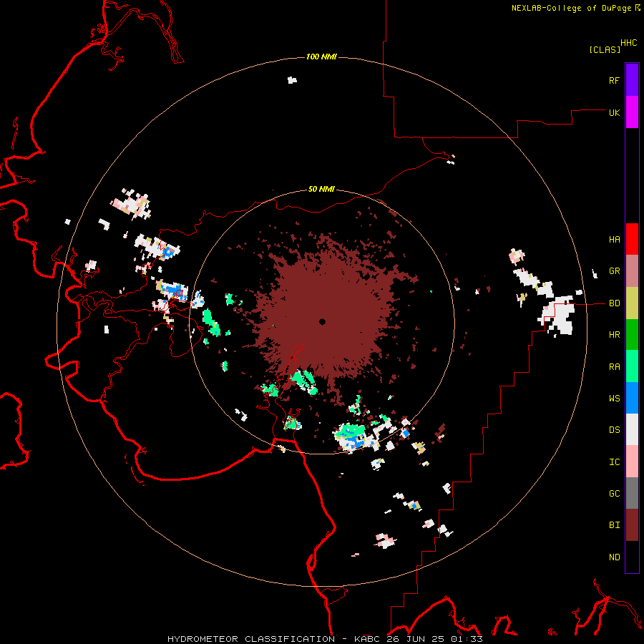
Task: Click the HHC product code label
Action: [629, 43]
